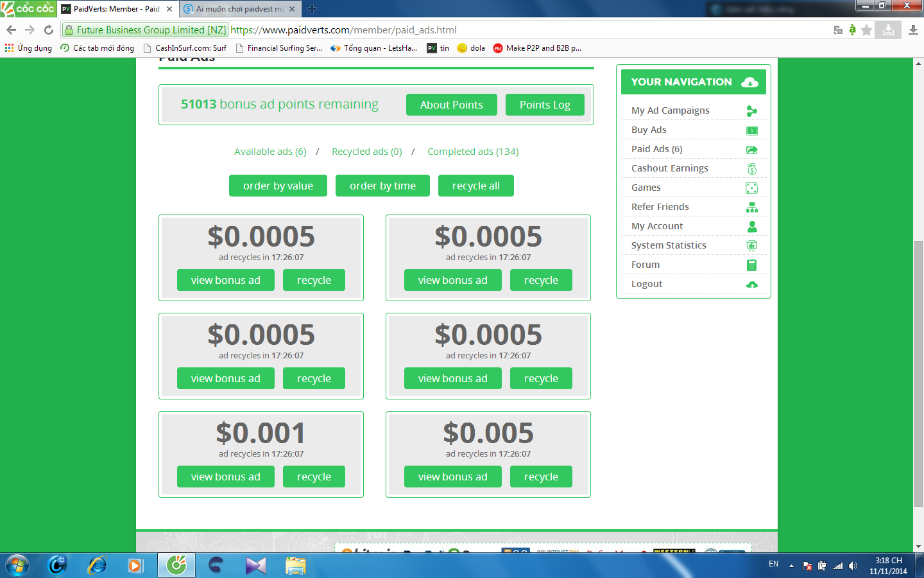
Task: Click the network signal tray icon
Action: [838, 566]
